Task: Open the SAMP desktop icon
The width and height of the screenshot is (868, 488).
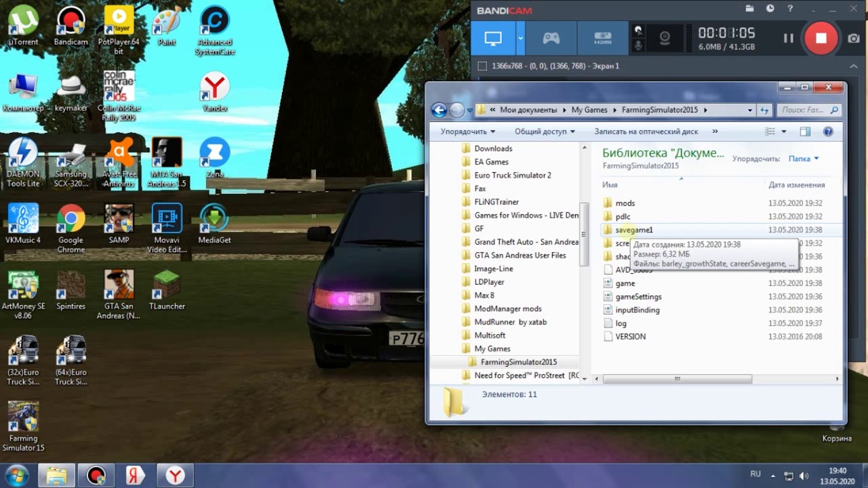Action: [x=118, y=224]
